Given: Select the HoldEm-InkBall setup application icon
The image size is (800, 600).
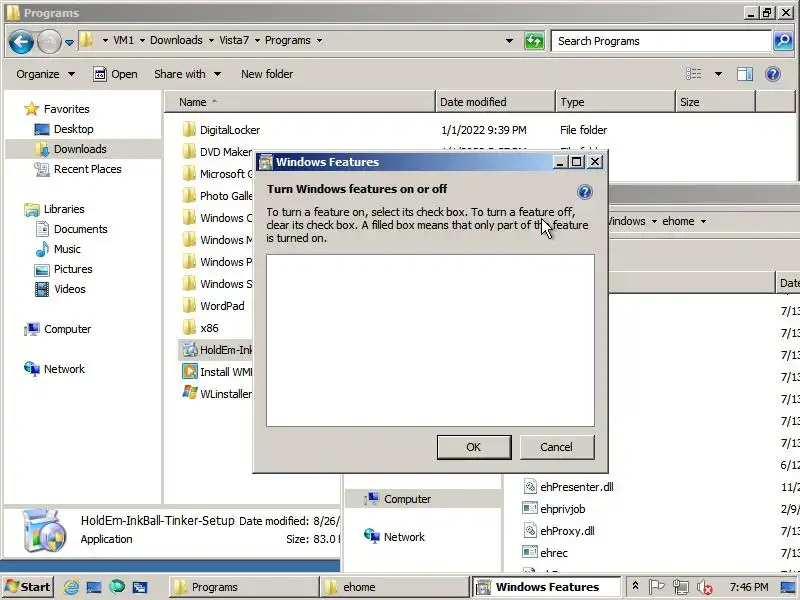Looking at the screenshot, I should pos(190,350).
